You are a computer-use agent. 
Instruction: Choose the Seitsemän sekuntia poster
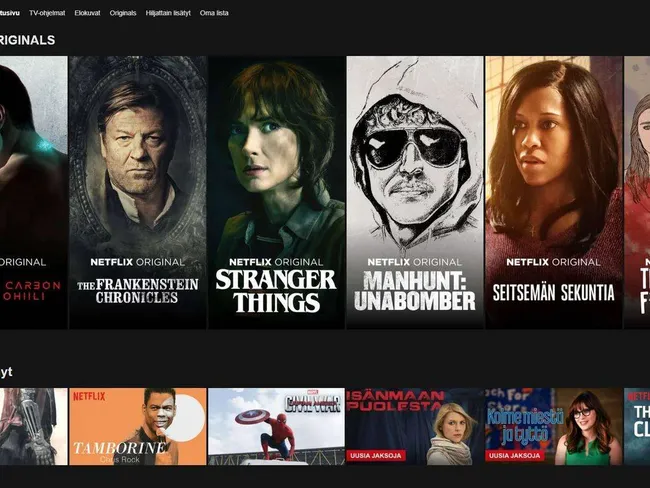coord(554,192)
